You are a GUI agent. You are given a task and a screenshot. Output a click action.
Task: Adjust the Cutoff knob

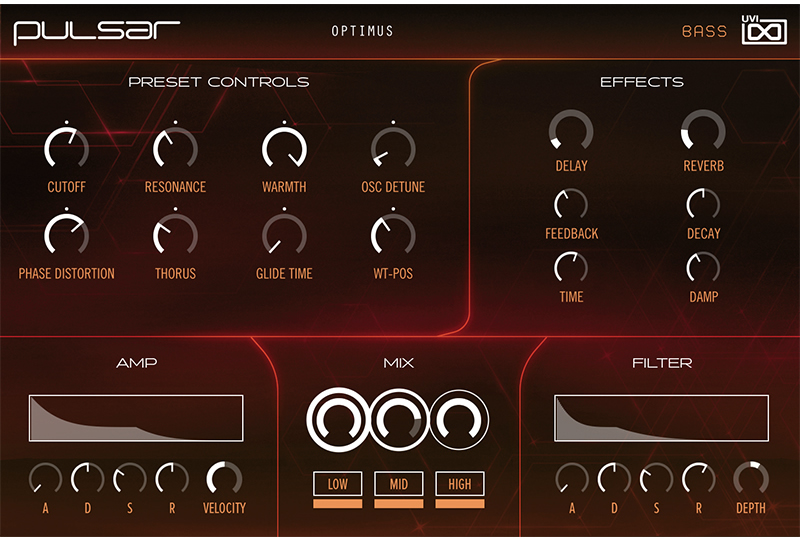[66, 149]
